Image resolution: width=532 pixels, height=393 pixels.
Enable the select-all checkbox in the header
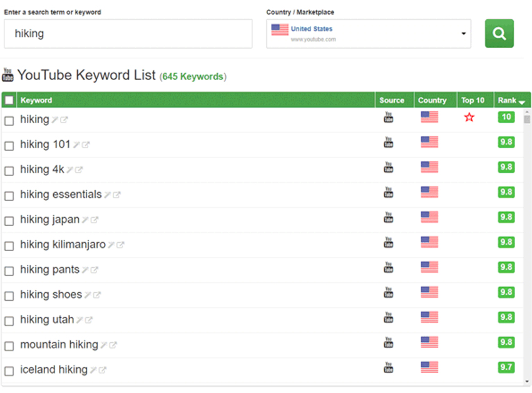pyautogui.click(x=9, y=100)
